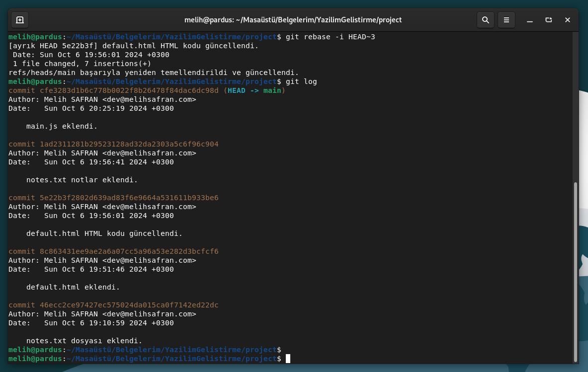Click the Author line under commit 46ecc2ce

pyautogui.click(x=102, y=314)
